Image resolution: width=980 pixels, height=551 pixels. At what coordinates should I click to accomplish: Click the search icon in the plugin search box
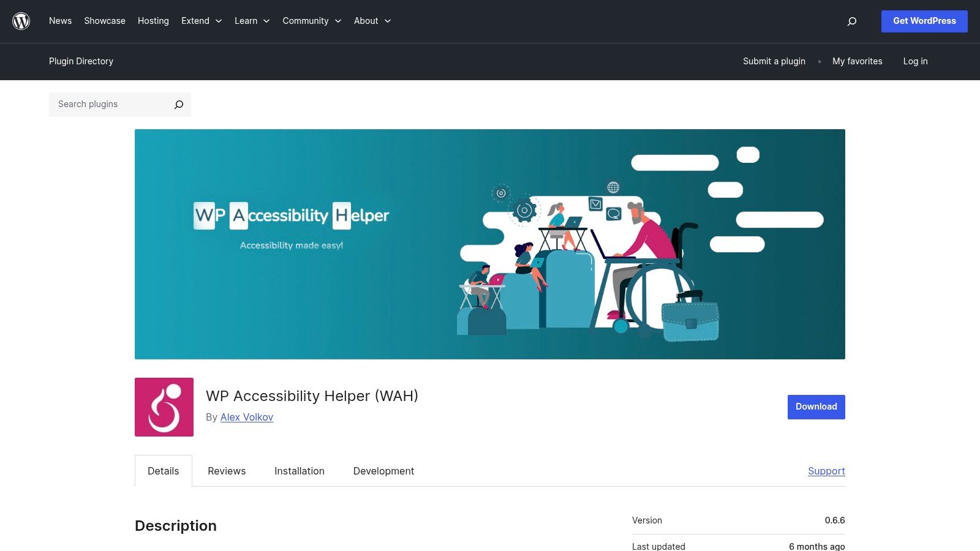click(178, 104)
